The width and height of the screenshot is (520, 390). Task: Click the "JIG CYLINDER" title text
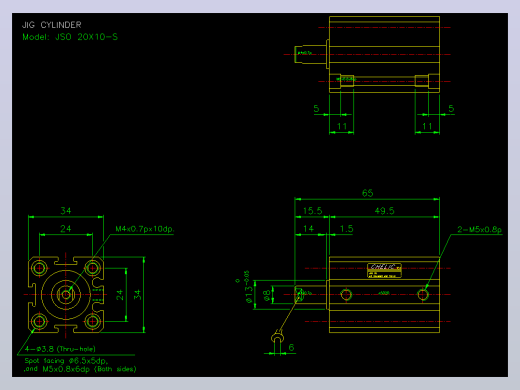[52, 25]
